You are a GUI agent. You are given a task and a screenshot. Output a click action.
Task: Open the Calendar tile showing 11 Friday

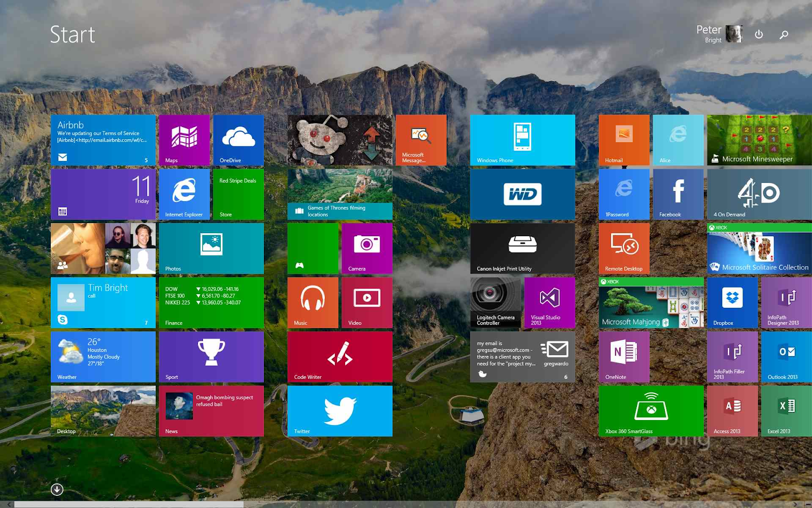(103, 195)
